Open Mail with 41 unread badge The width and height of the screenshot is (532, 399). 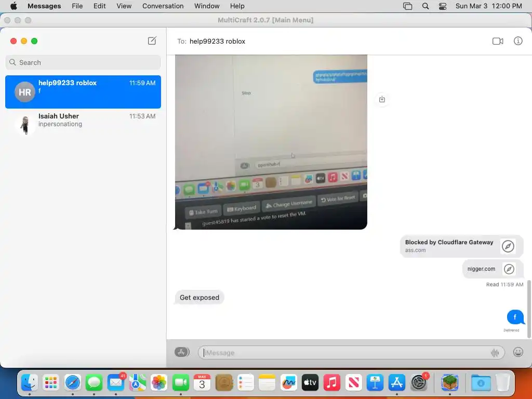(x=116, y=383)
